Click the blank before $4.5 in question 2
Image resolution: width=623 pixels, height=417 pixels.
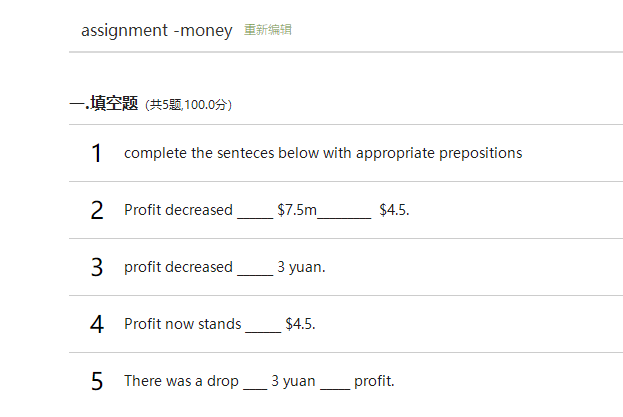[346, 212]
